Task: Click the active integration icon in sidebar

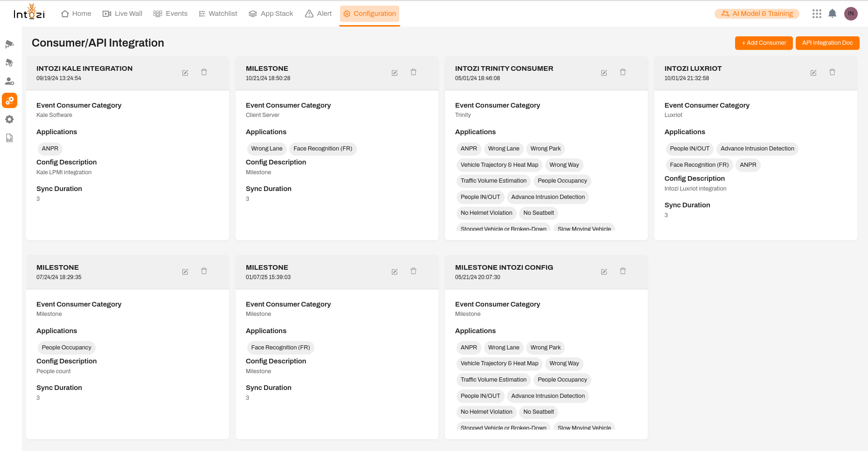Action: pyautogui.click(x=9, y=100)
